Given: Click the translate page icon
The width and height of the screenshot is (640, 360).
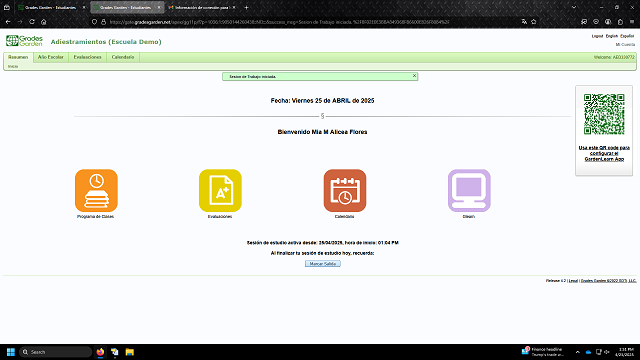Looking at the screenshot, I should coord(524,22).
